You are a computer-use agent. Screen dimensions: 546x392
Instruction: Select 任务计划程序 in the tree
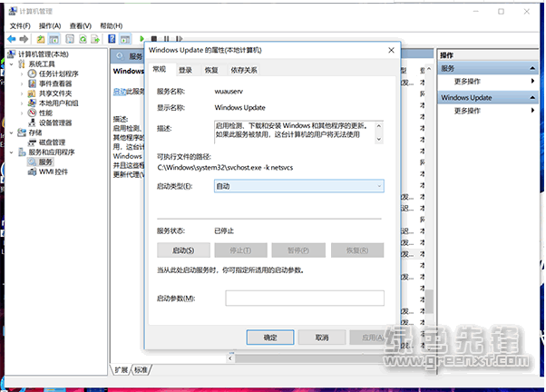point(58,73)
